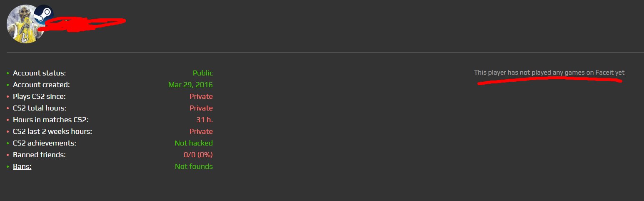Image resolution: width=644 pixels, height=201 pixels.
Task: Click the Private value for CS2 total hours
Action: [x=201, y=108]
